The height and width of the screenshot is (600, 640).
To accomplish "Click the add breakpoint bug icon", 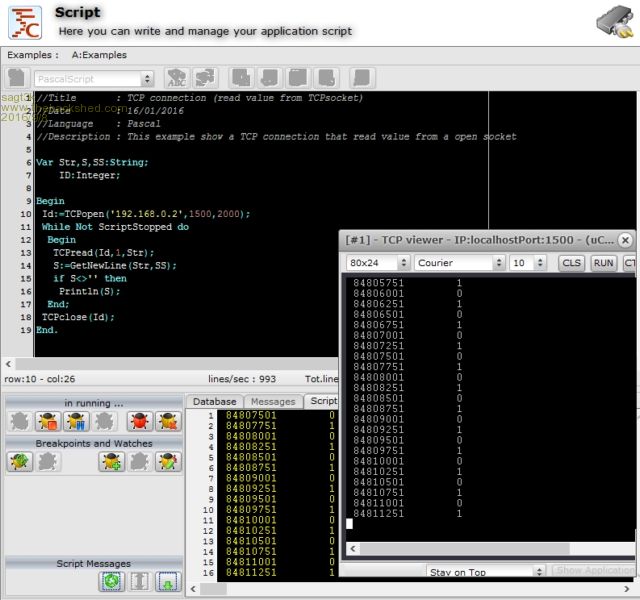I will point(110,461).
